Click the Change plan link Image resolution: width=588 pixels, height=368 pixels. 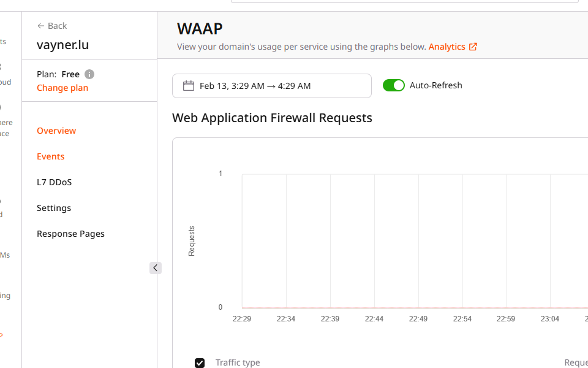pyautogui.click(x=62, y=88)
